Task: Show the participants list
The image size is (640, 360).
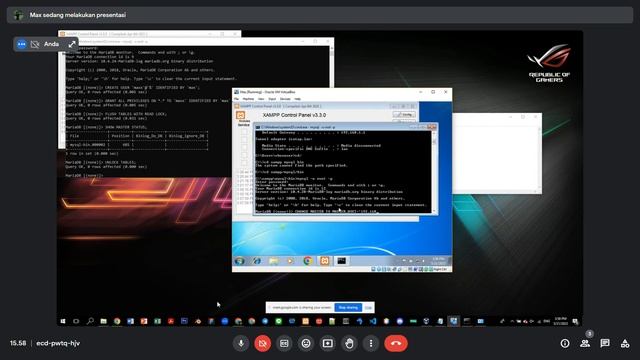Action: 585,343
